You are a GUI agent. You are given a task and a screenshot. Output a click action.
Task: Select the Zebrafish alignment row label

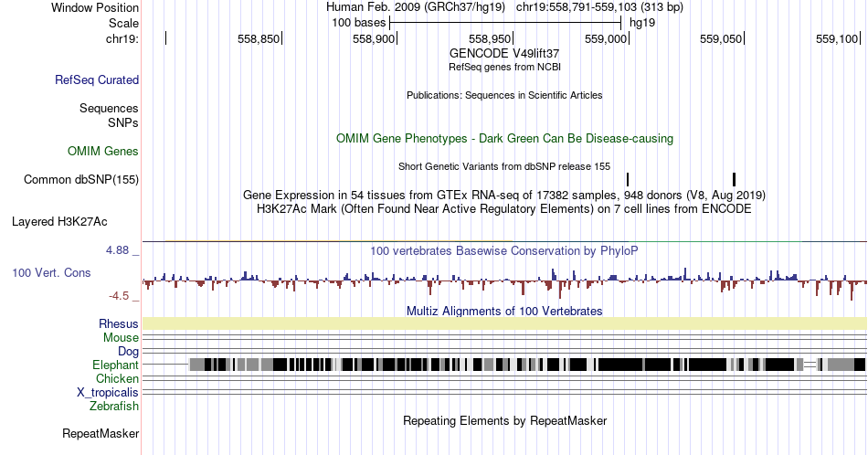coord(114,406)
